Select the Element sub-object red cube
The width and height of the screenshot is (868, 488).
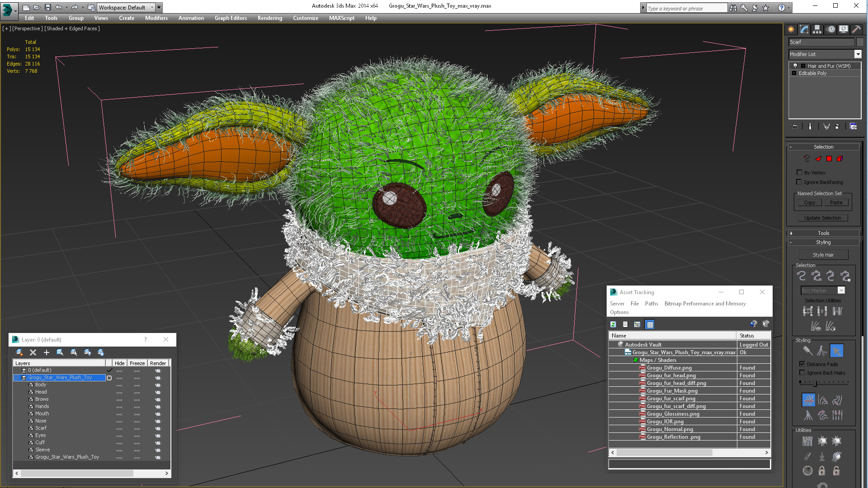tap(840, 159)
